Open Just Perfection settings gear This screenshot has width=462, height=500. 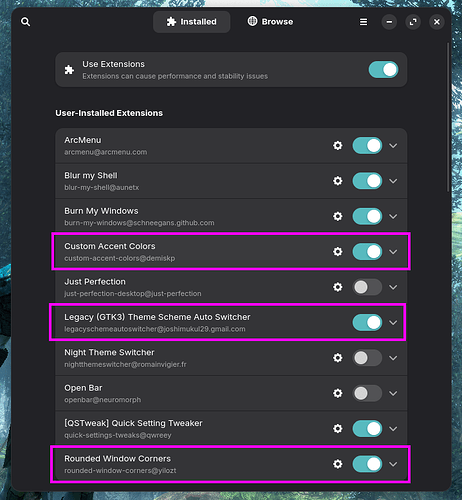point(338,287)
